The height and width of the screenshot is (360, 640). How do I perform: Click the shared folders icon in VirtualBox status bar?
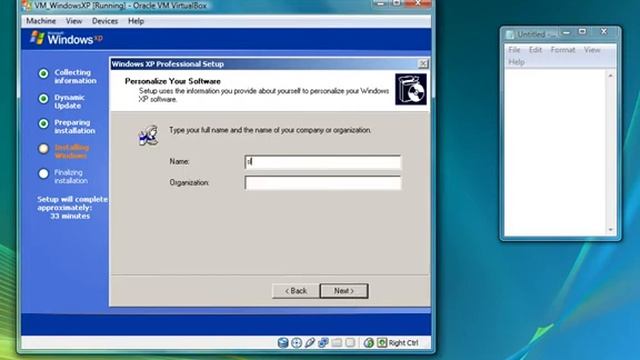point(337,343)
